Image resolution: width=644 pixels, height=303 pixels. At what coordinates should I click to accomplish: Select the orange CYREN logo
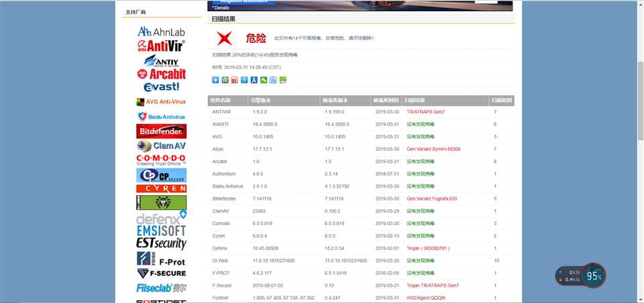162,188
